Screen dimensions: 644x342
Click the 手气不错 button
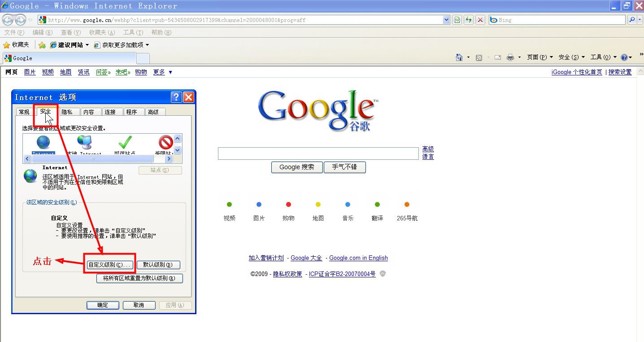tap(345, 167)
